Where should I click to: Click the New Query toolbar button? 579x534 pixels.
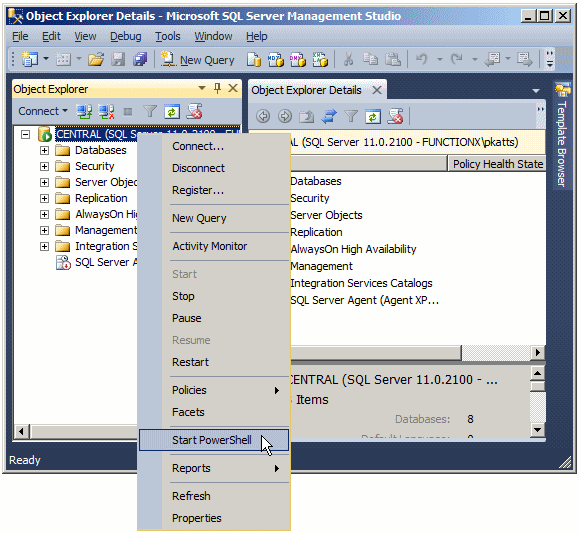tap(198, 59)
